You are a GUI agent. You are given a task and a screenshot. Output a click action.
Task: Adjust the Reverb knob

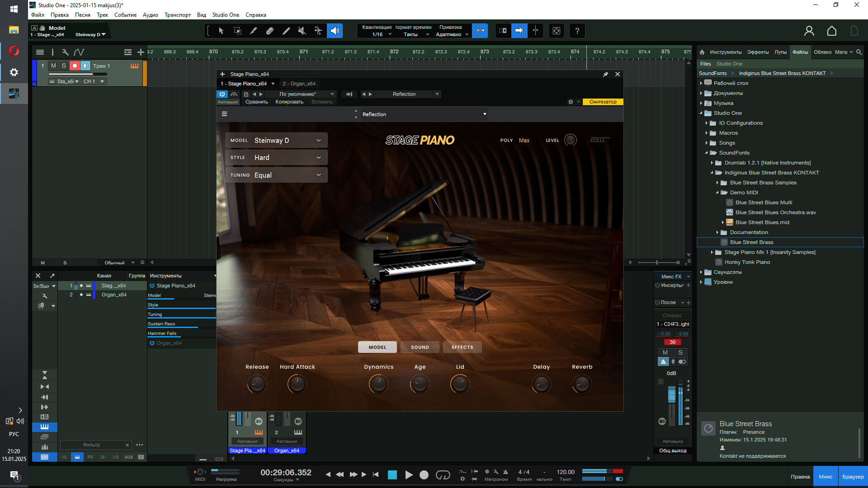582,385
